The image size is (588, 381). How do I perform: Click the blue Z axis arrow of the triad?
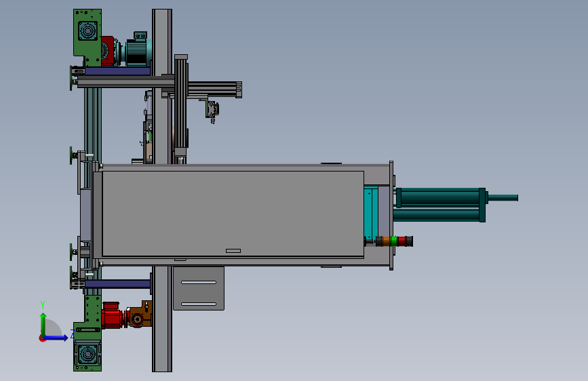(x=56, y=338)
